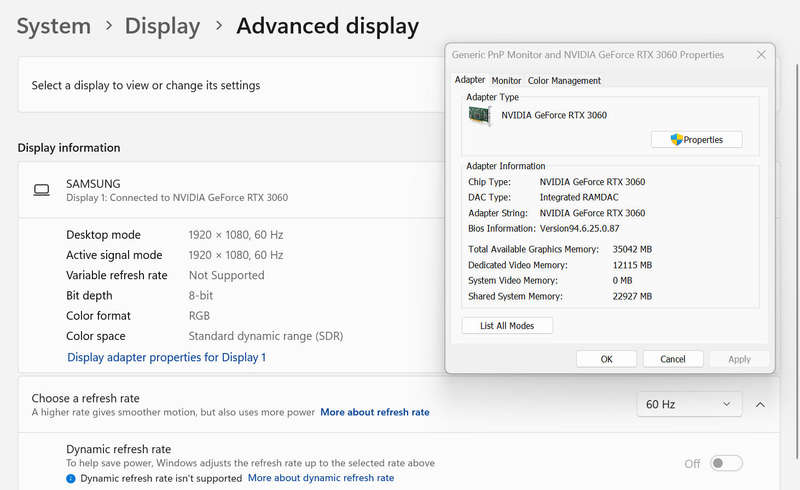Click the Advanced display breadcrumb title
The width and height of the screenshot is (800, 490).
coord(328,26)
